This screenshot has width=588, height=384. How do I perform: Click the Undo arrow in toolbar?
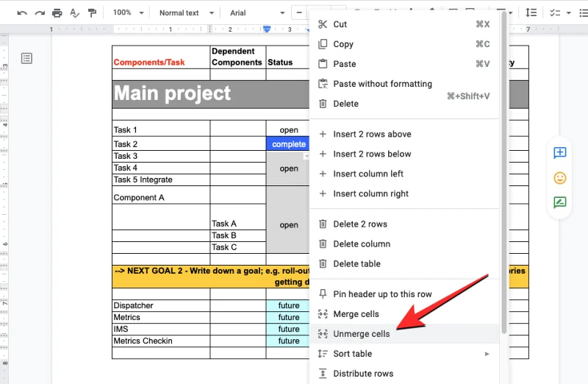point(22,13)
